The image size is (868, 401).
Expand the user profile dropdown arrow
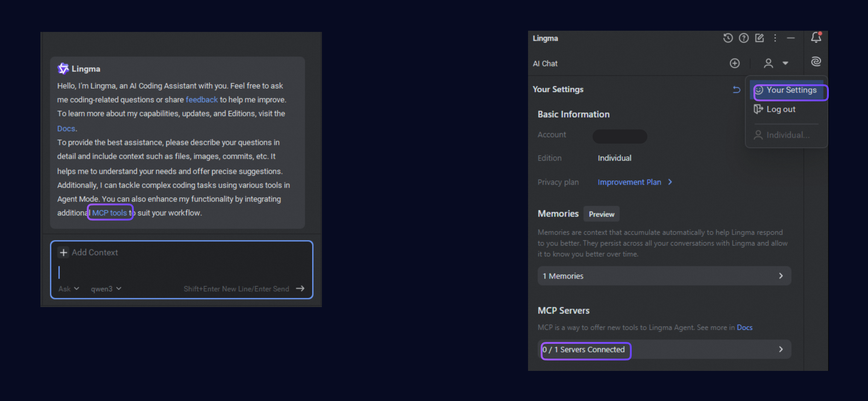pyautogui.click(x=785, y=63)
